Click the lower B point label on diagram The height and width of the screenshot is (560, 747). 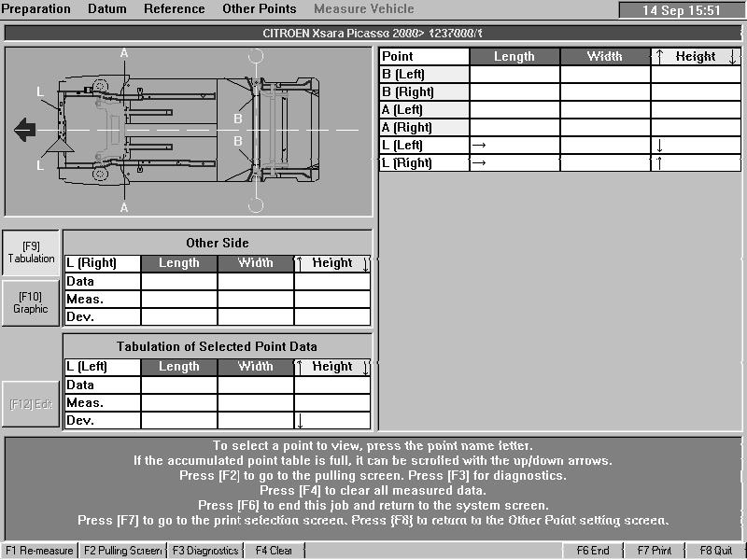pos(238,141)
